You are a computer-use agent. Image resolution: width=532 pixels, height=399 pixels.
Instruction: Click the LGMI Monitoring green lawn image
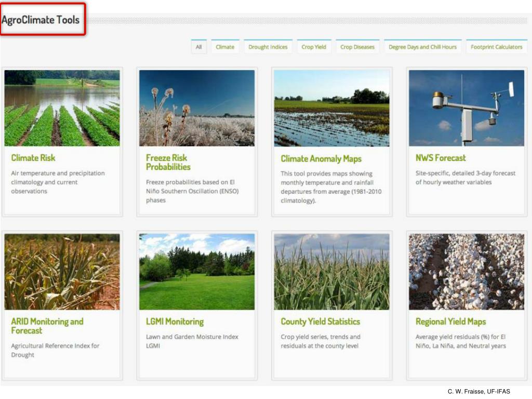[197, 272]
